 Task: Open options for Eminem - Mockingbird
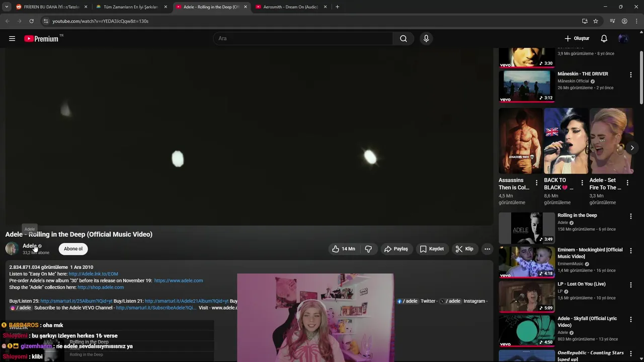tap(630, 250)
